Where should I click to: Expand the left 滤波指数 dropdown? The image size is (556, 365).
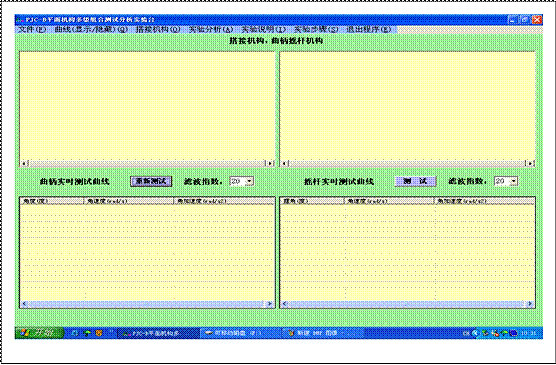coord(249,181)
